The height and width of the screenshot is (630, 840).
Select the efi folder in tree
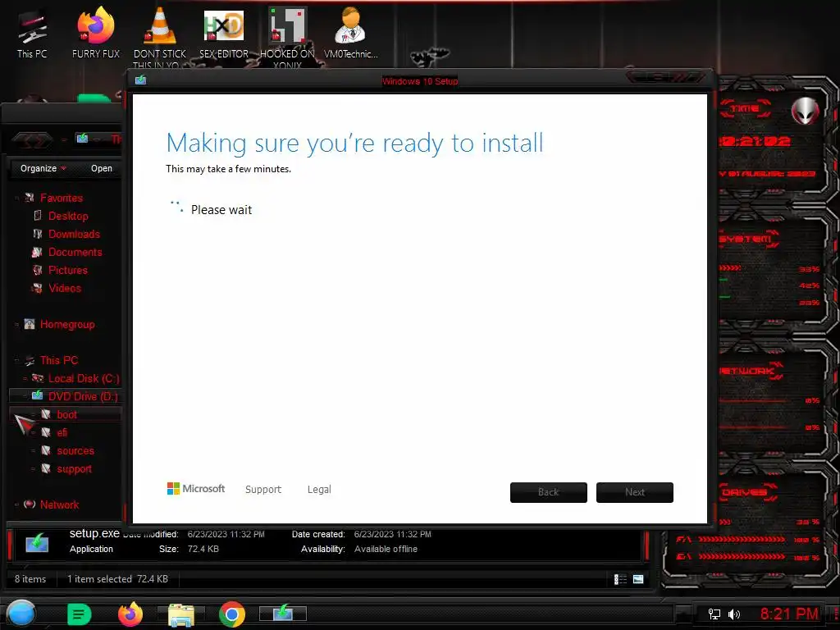[x=62, y=432]
